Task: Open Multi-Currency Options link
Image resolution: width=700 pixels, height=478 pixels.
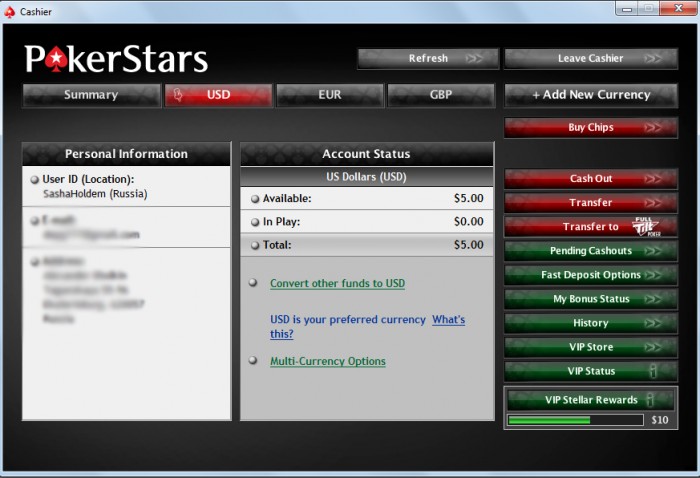Action: click(328, 361)
